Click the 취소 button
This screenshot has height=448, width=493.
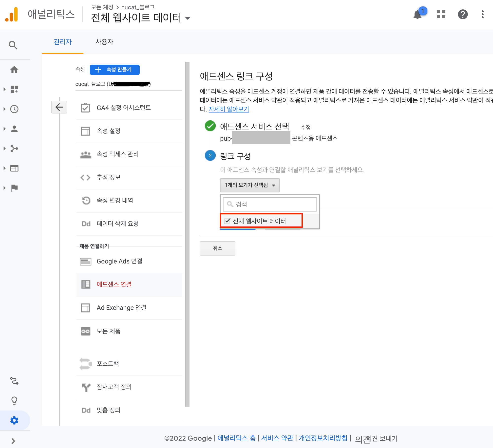(217, 248)
